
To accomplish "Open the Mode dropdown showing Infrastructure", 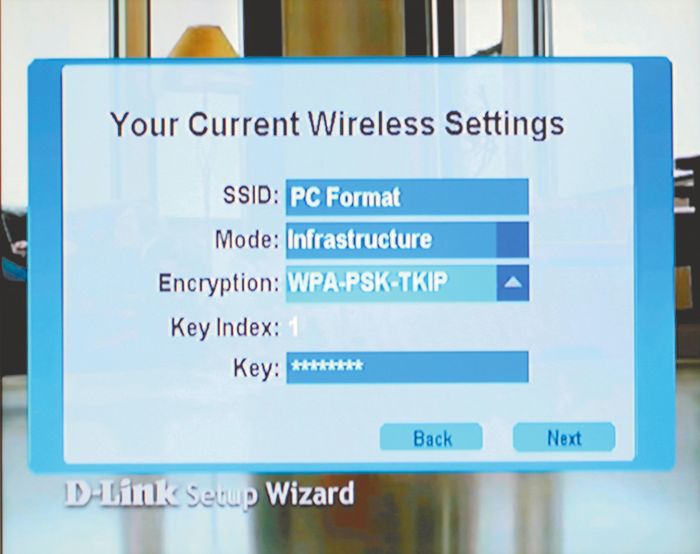I will pyautogui.click(x=407, y=240).
